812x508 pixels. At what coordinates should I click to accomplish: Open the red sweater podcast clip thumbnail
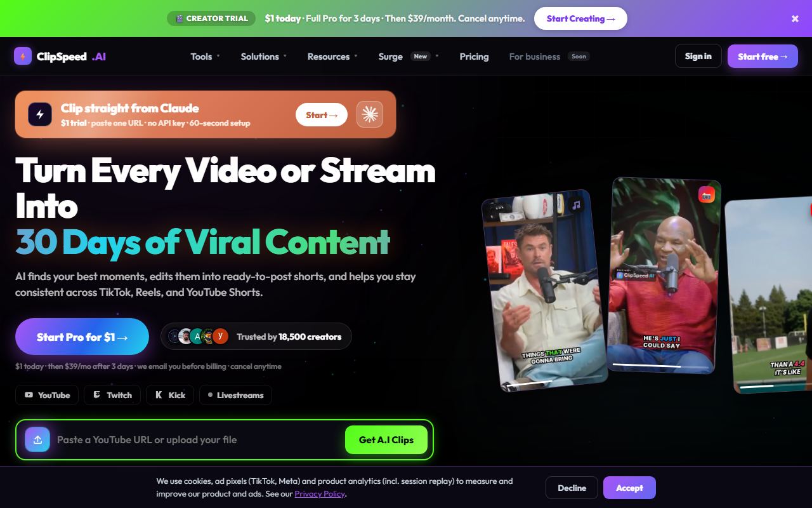click(664, 276)
